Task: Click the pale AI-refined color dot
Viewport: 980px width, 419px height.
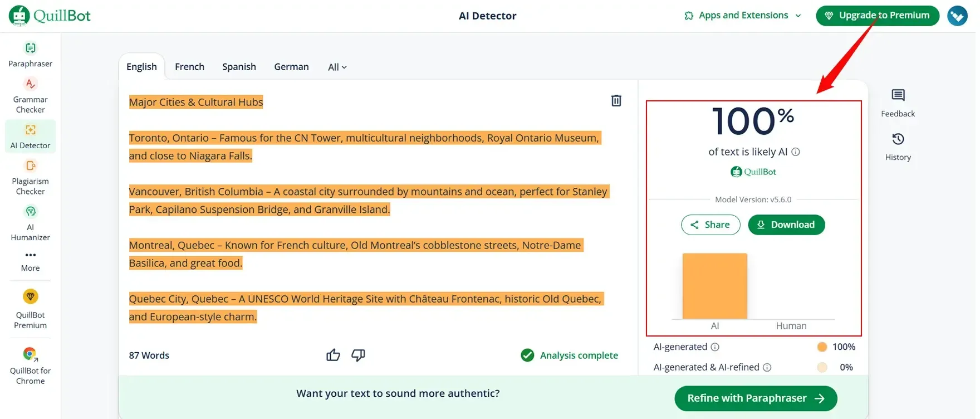Action: tap(822, 368)
